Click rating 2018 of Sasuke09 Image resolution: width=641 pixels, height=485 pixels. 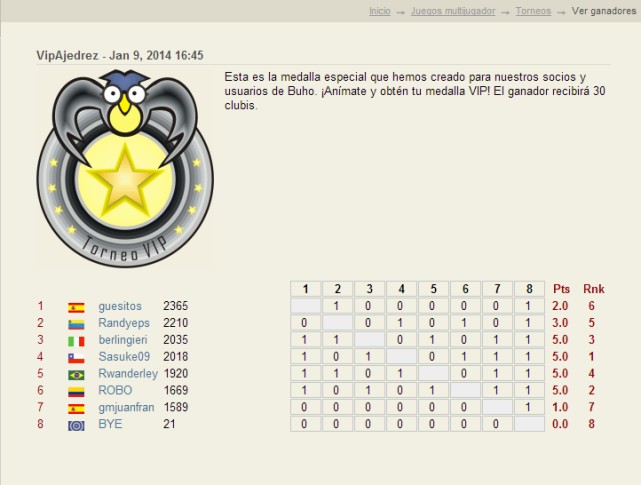[x=175, y=356]
